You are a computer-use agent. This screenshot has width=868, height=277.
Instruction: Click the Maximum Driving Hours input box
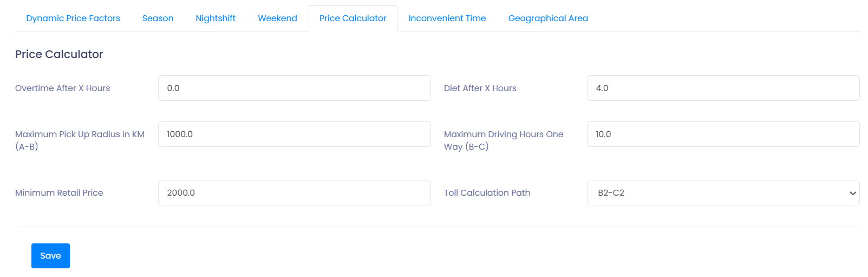[723, 134]
